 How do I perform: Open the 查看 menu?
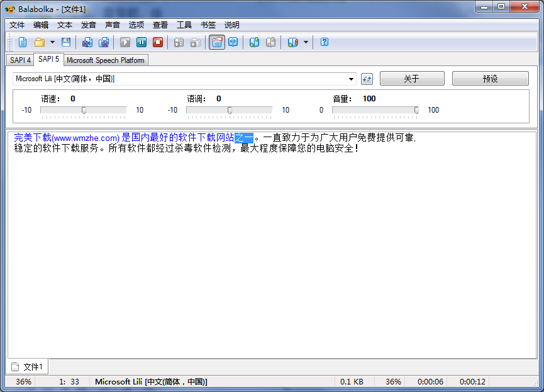160,25
